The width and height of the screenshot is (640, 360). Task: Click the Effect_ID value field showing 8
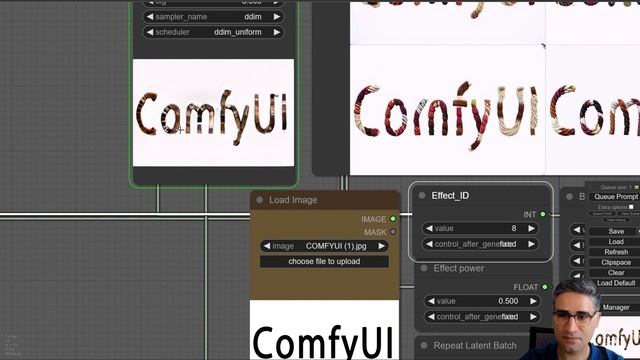(x=480, y=228)
